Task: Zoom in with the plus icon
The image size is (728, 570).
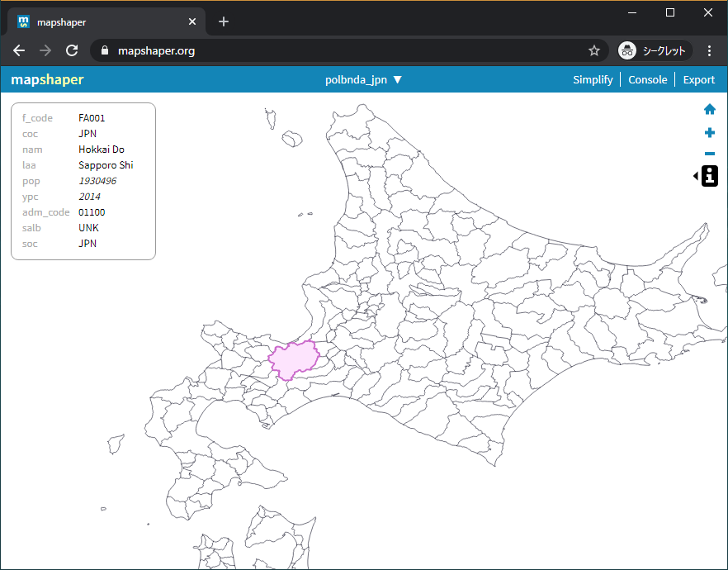Action: 710,133
